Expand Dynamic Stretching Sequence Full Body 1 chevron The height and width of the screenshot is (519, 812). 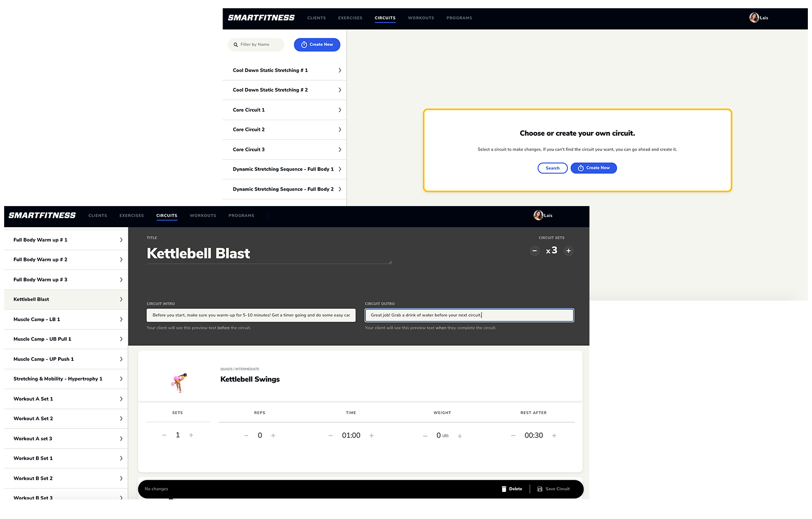click(x=340, y=169)
